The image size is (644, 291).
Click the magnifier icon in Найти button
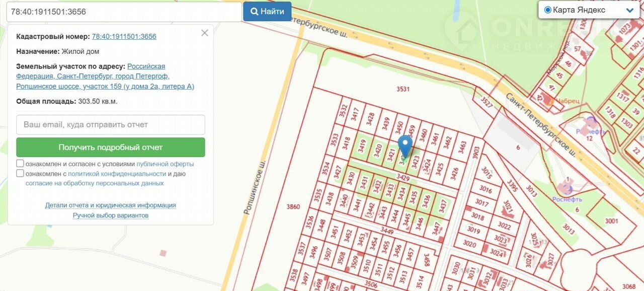click(255, 12)
